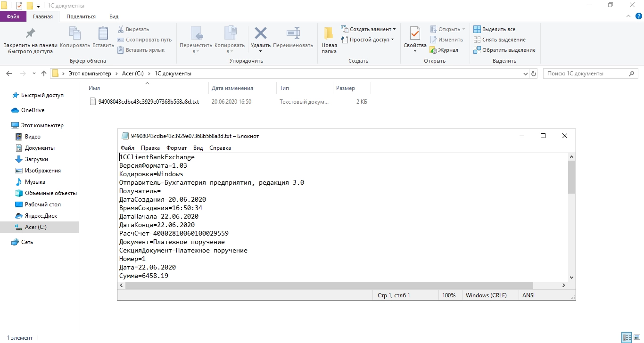Open the Простой доступ dropdown
The height and width of the screenshot is (343, 644).
click(x=367, y=40)
